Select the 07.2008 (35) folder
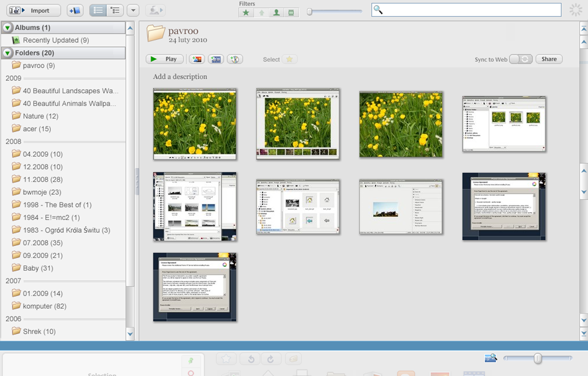 point(43,243)
